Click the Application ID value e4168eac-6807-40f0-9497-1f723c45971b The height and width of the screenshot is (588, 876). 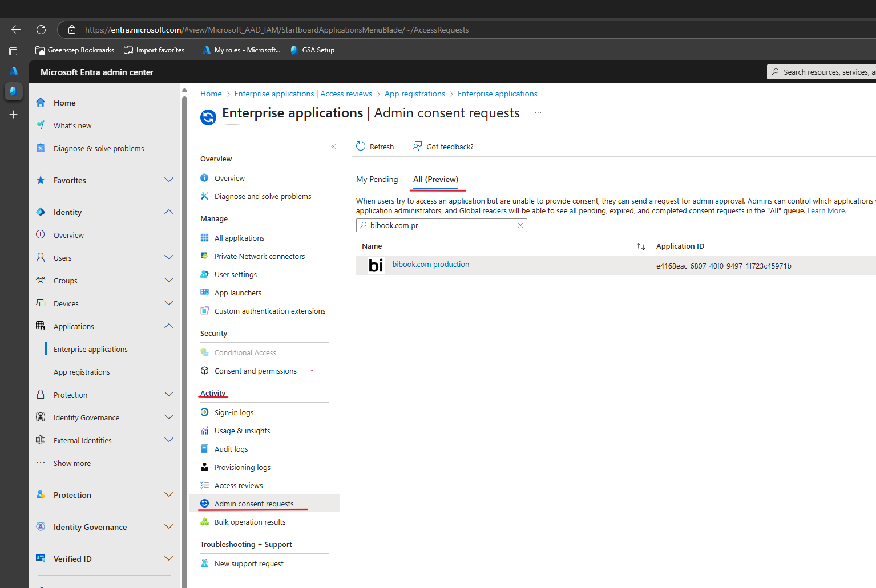(x=724, y=266)
